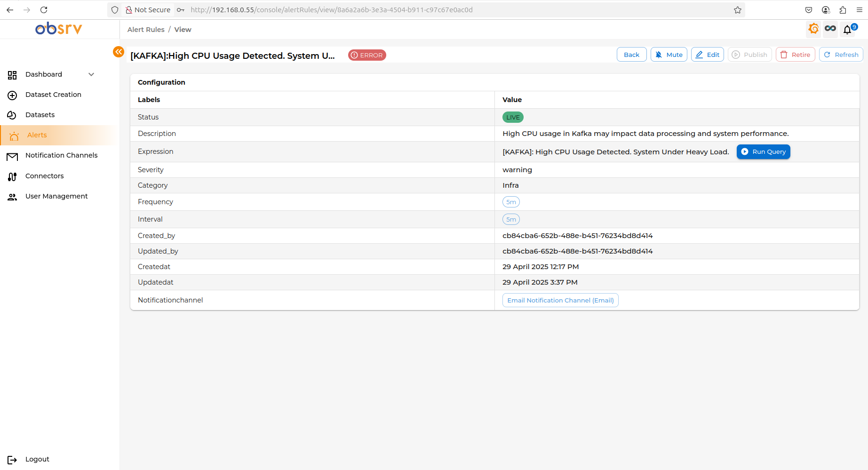Click the Updated_by ID value
Screen dimensions: 868x470
577,251
